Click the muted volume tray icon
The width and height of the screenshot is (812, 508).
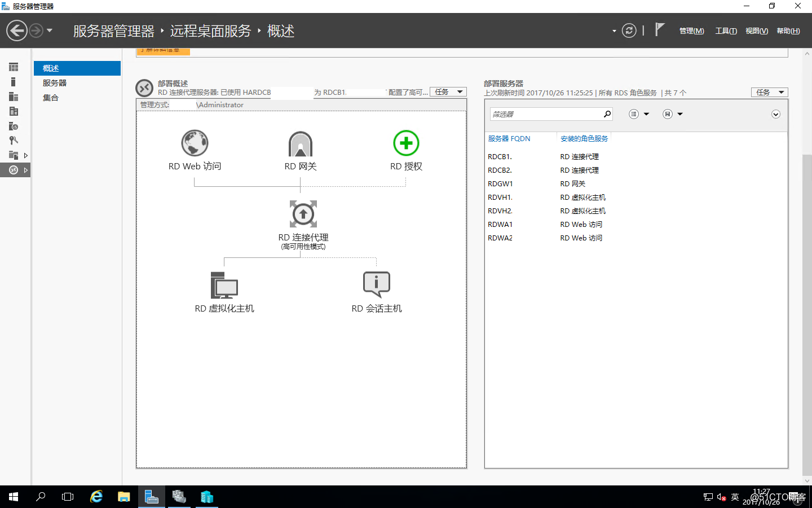click(721, 497)
